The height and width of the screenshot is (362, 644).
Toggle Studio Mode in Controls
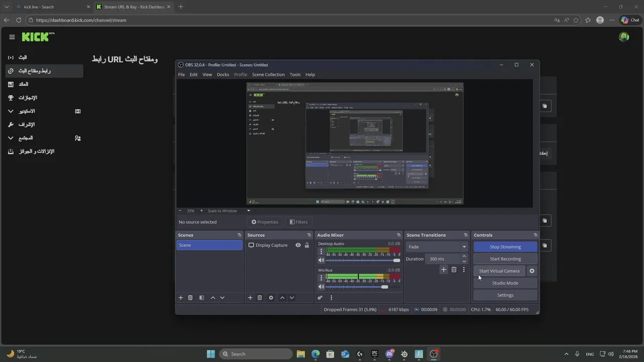pyautogui.click(x=505, y=283)
